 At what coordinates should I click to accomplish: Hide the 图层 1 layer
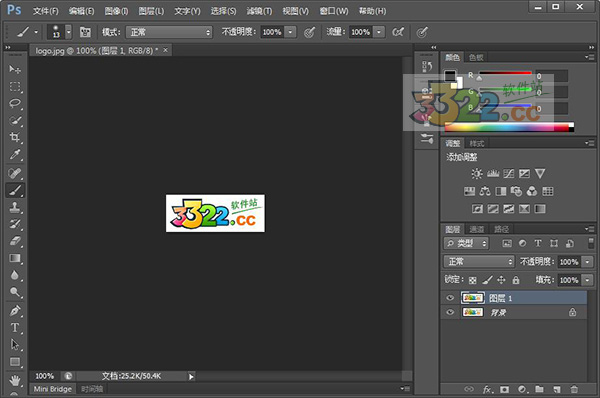450,298
